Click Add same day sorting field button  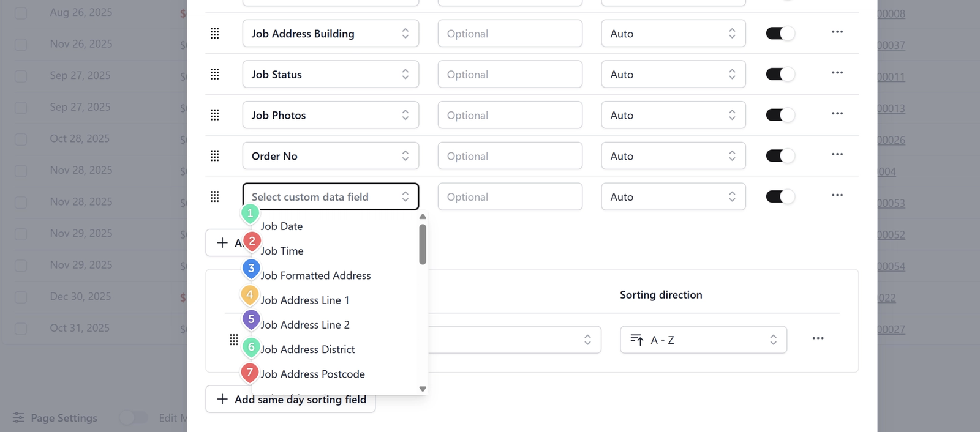click(290, 400)
